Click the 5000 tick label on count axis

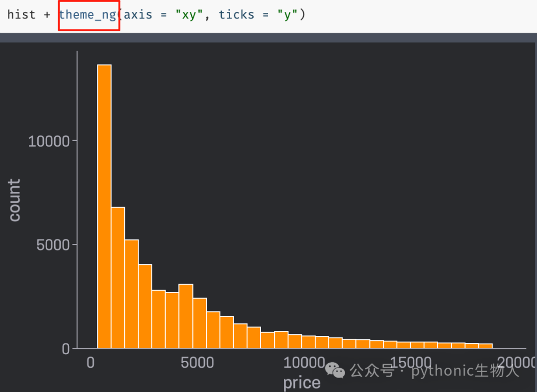point(53,245)
